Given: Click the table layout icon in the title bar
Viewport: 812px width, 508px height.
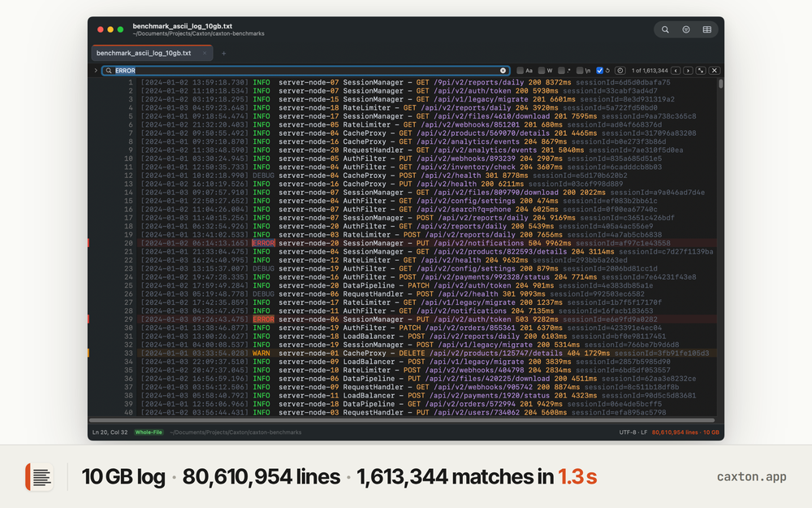Looking at the screenshot, I should [x=707, y=29].
